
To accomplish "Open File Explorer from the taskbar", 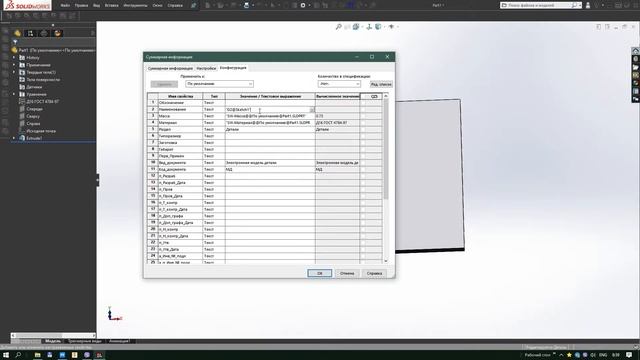I will coord(37,355).
